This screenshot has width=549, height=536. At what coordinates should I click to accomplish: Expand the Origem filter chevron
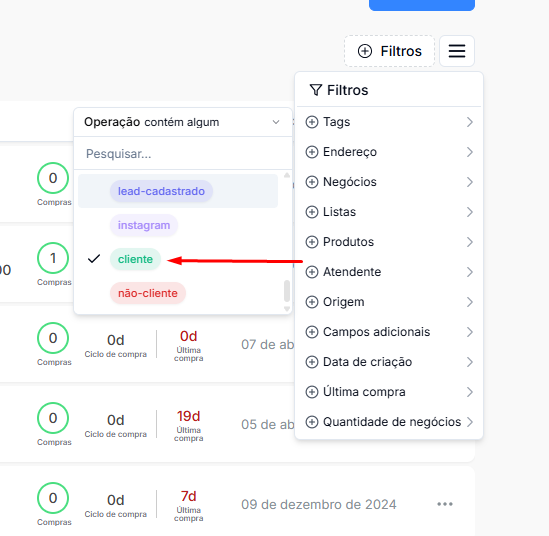click(x=470, y=302)
